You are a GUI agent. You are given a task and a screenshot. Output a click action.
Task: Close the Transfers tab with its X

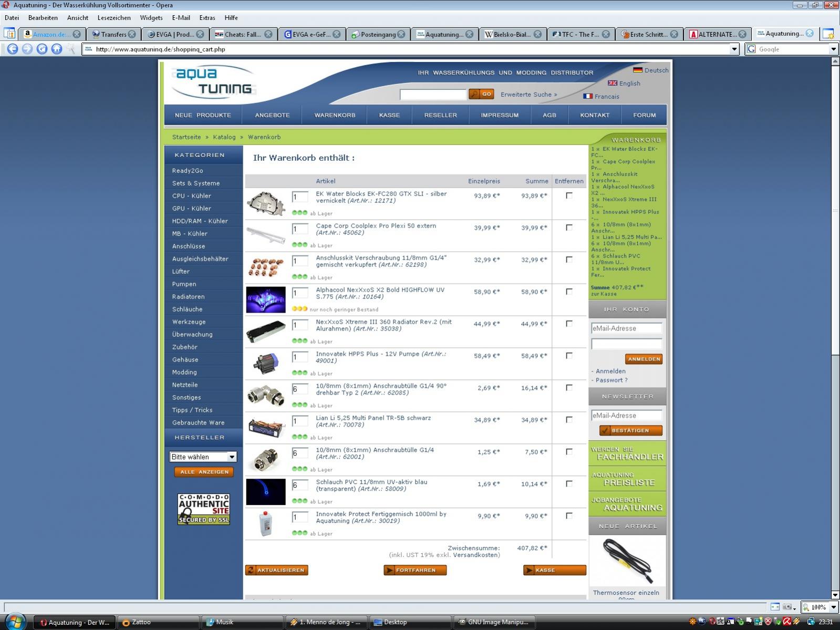coord(132,34)
